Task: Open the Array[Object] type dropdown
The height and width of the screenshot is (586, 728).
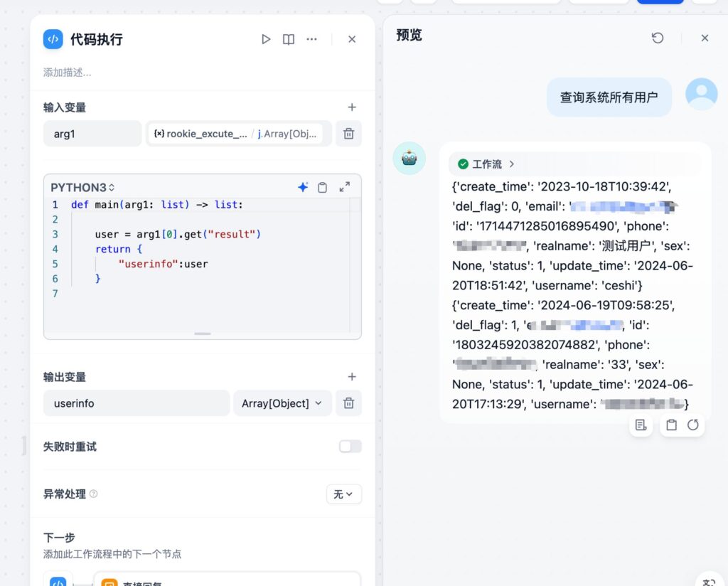Action: click(x=282, y=403)
